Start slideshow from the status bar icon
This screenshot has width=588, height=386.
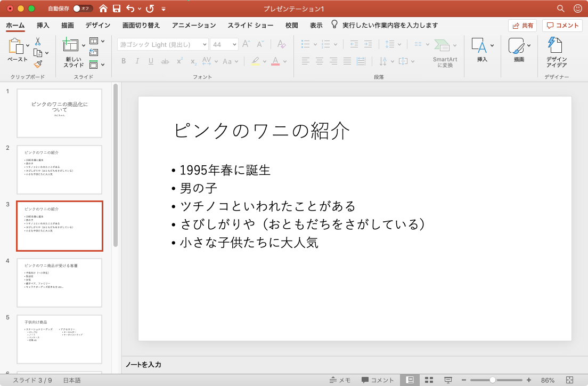click(448, 380)
